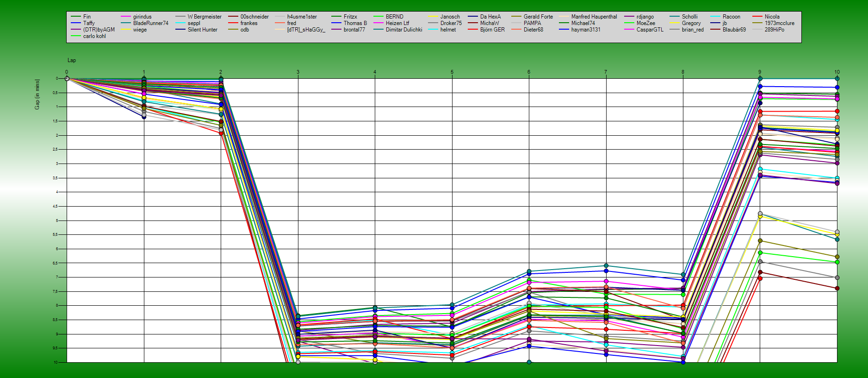Viewport: 868px width, 378px height.
Task: Click the 'helmet' legend entry
Action: pyautogui.click(x=448, y=30)
